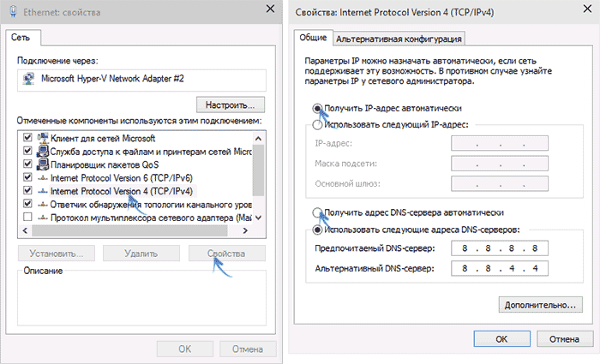Select Получить IP-адрес автоматически

(x=317, y=109)
